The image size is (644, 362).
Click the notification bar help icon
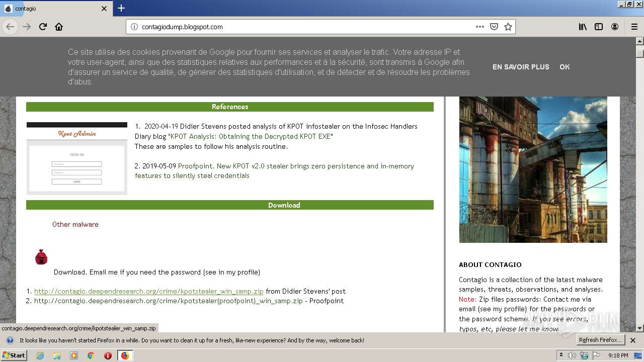[10, 340]
